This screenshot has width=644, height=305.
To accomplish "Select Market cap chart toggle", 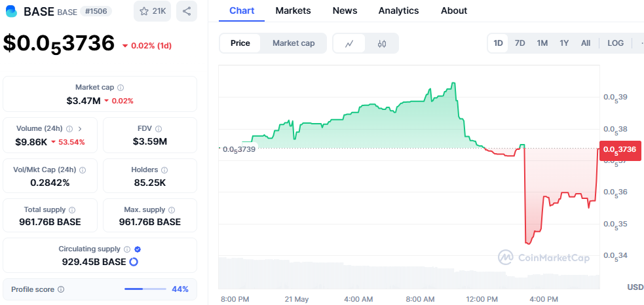I will coord(294,43).
